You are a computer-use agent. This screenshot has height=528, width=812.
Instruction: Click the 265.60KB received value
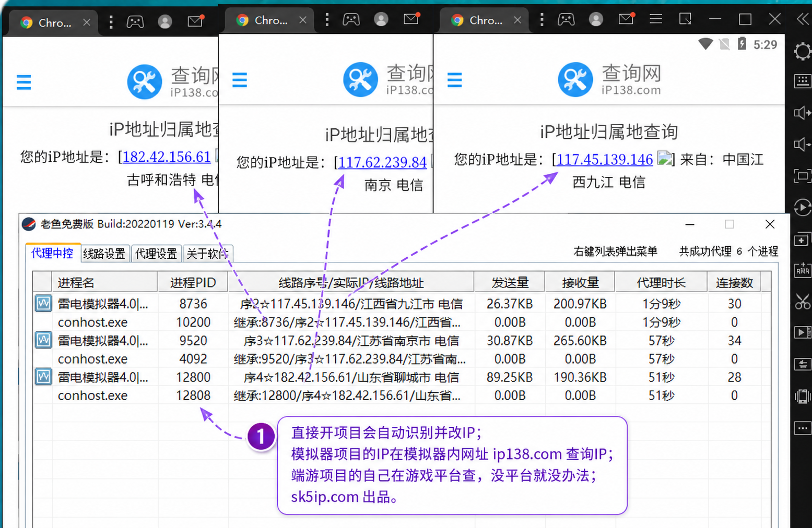click(580, 341)
